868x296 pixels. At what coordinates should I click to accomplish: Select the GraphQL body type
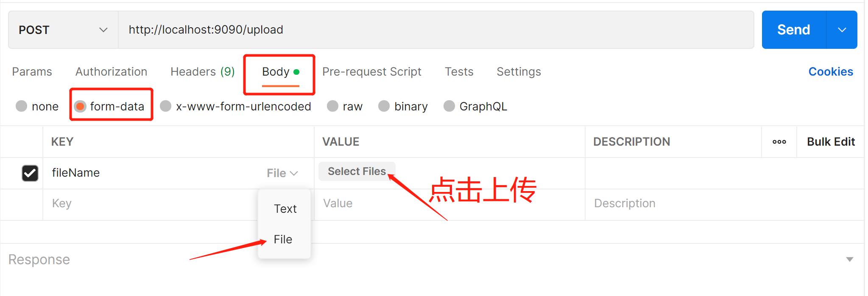[449, 106]
